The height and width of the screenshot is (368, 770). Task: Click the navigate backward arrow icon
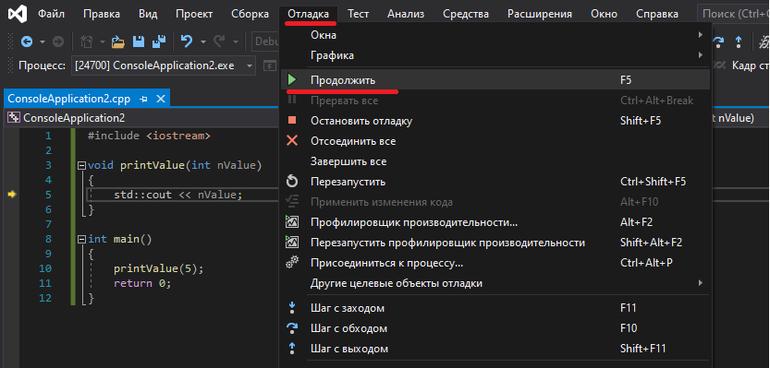tap(27, 42)
